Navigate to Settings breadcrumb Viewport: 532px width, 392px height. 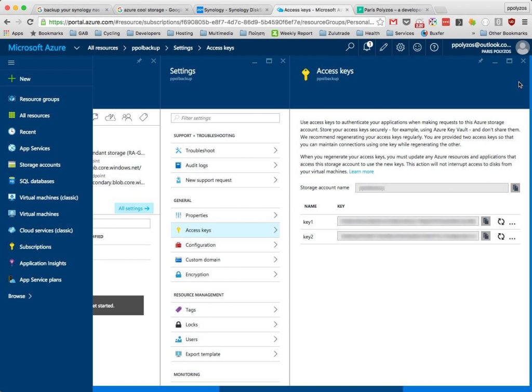click(183, 48)
